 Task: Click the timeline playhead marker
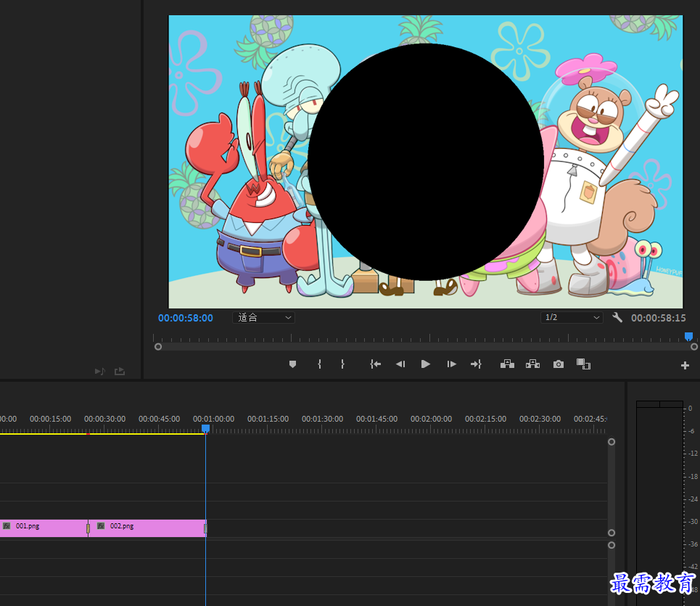click(205, 429)
